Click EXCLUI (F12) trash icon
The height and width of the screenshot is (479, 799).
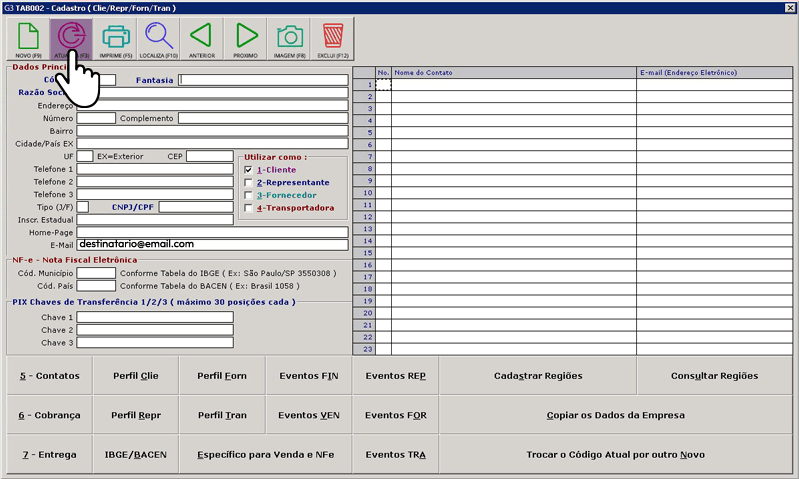(333, 39)
